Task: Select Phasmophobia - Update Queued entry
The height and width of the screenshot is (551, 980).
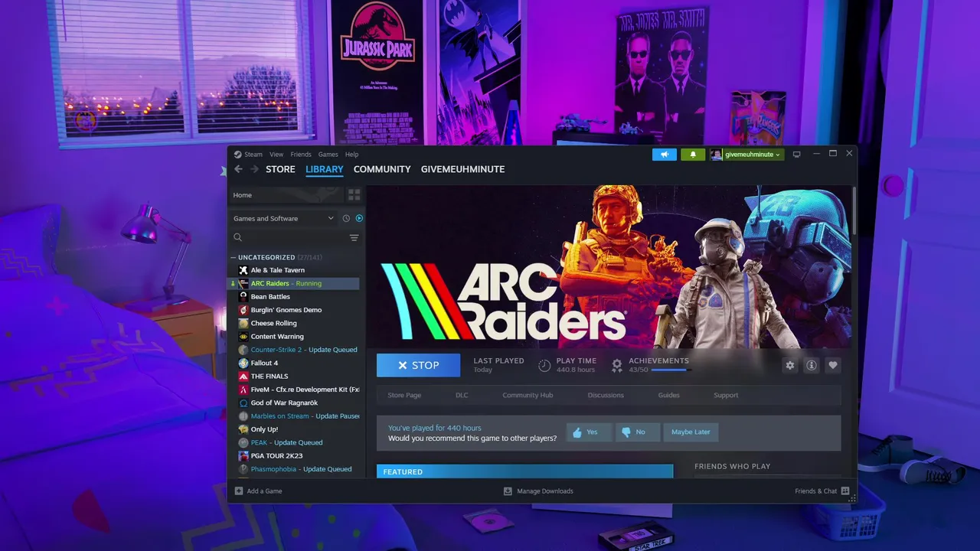Action: 296,469
